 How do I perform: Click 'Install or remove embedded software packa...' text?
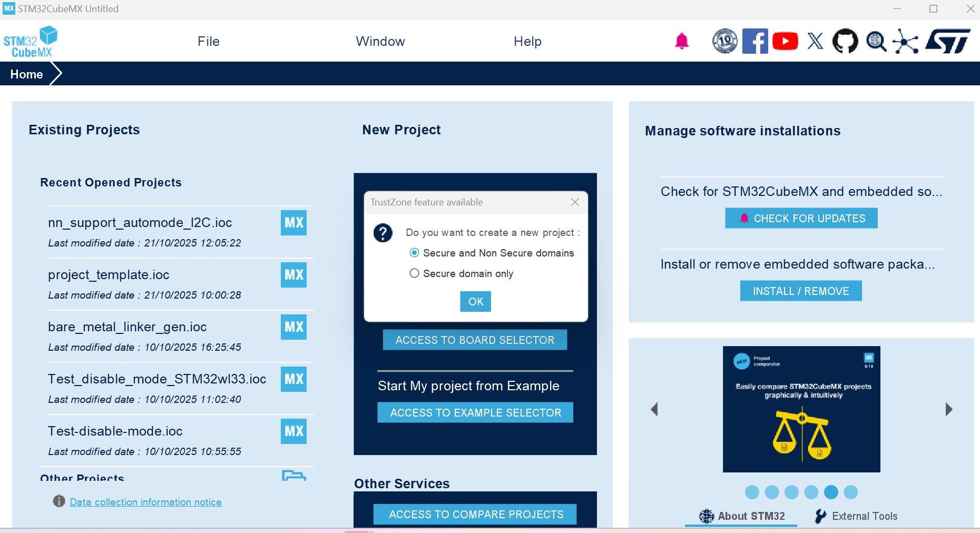click(798, 264)
